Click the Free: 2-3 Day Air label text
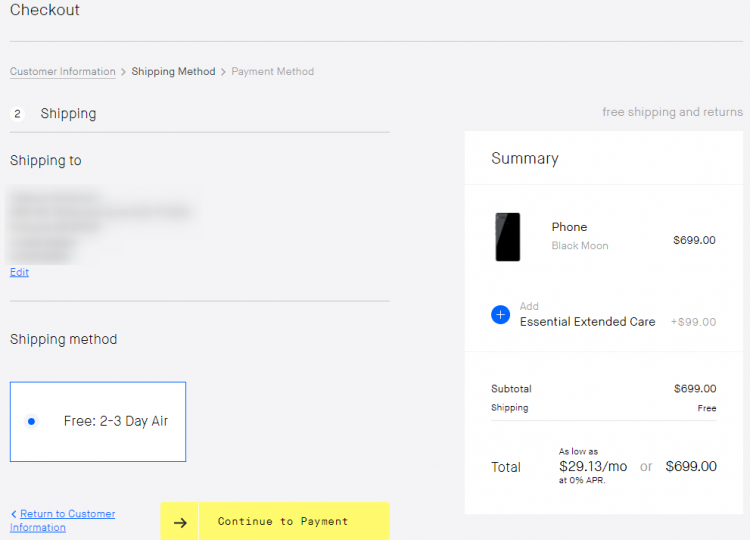 pos(116,421)
